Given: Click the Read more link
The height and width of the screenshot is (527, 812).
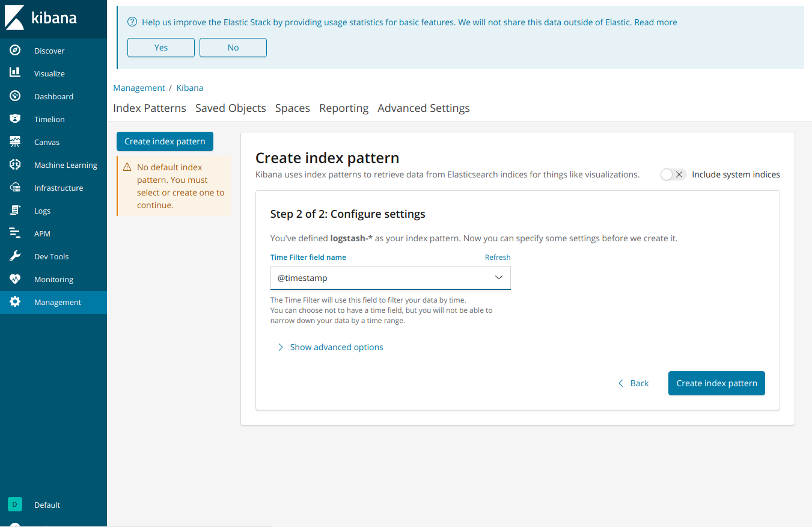Looking at the screenshot, I should (x=656, y=22).
